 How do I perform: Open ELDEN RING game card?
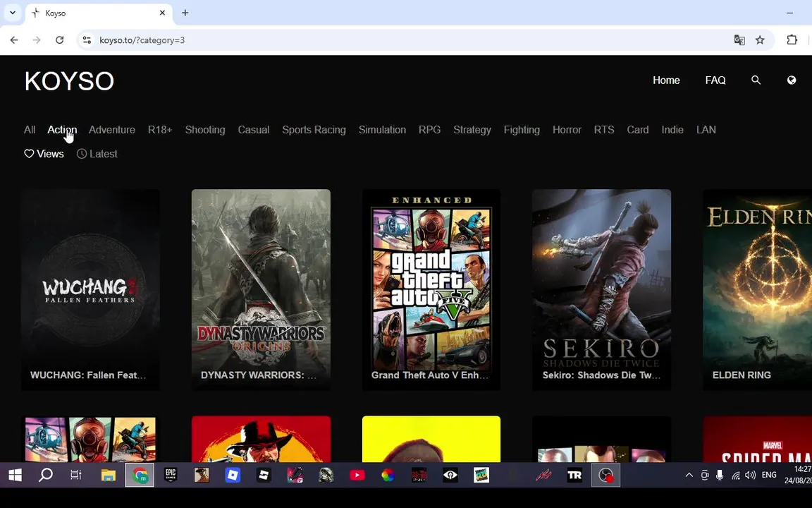click(757, 289)
